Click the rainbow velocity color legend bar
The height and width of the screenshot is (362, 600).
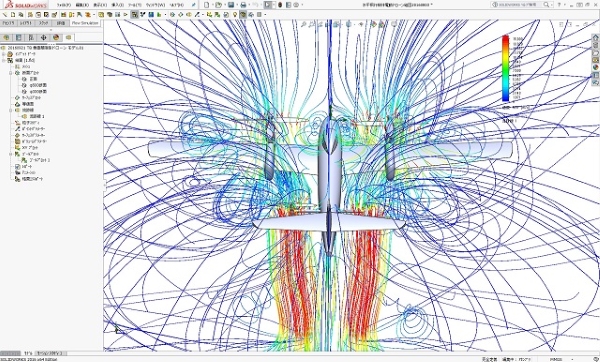(505, 68)
